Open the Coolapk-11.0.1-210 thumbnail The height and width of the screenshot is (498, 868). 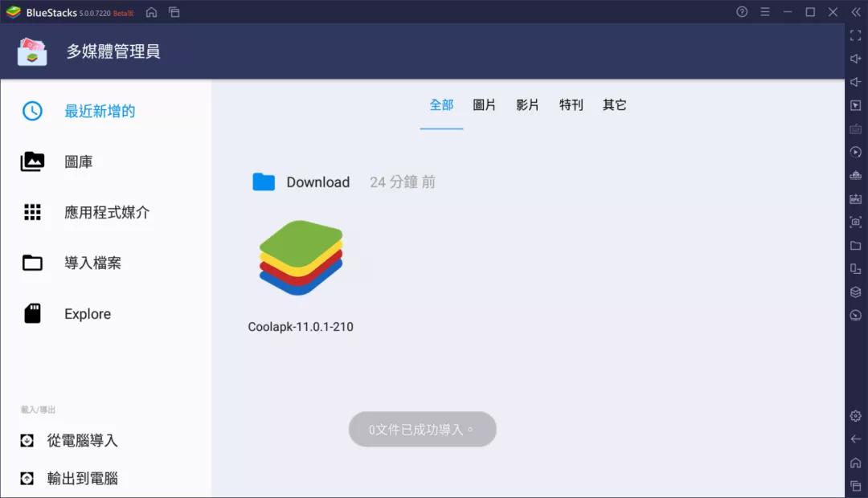[301, 257]
